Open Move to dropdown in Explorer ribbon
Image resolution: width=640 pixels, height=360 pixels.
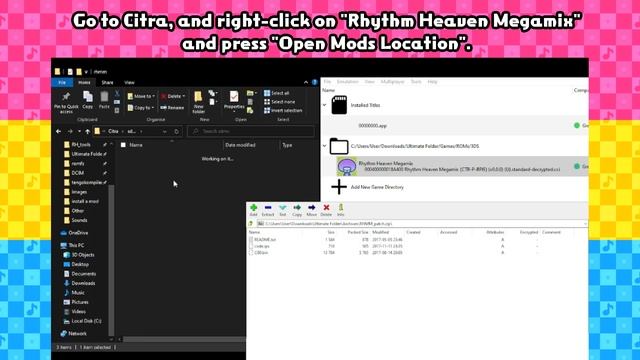pyautogui.click(x=141, y=96)
